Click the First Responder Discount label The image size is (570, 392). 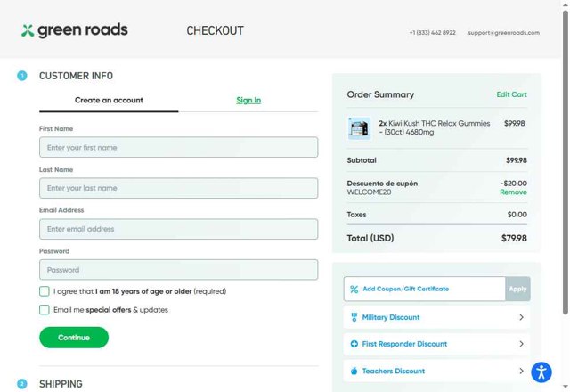point(404,344)
